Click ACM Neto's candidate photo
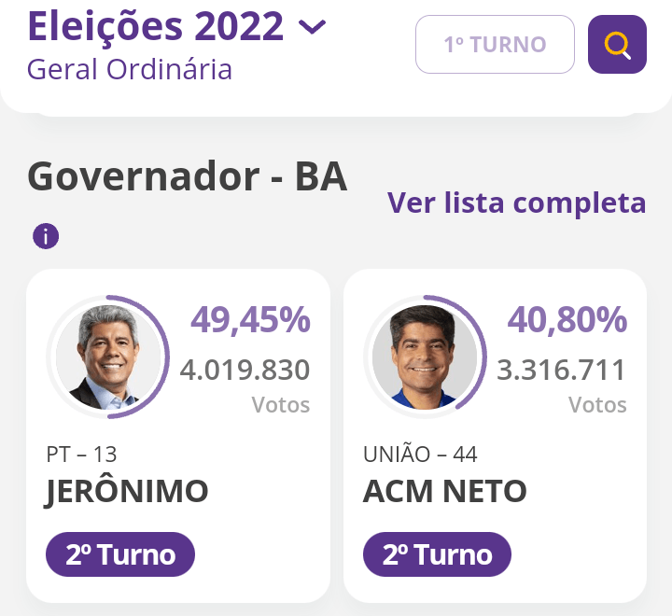Image resolution: width=672 pixels, height=616 pixels. (x=425, y=356)
